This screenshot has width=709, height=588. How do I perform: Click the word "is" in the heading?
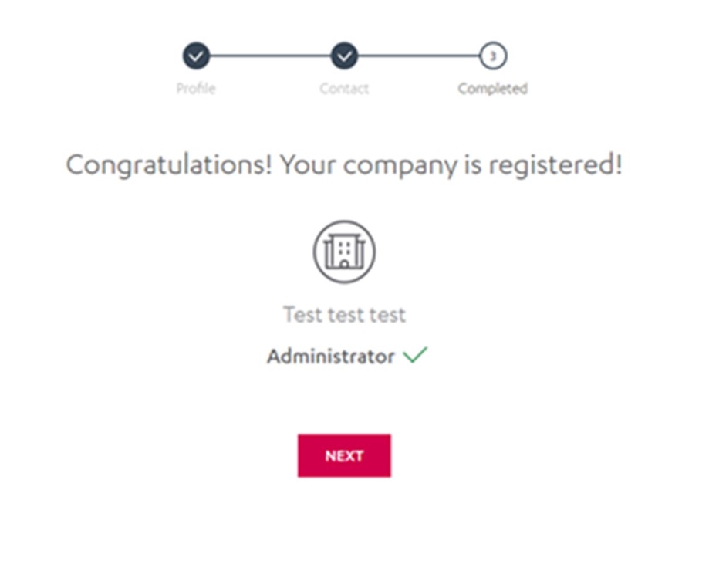coord(473,166)
